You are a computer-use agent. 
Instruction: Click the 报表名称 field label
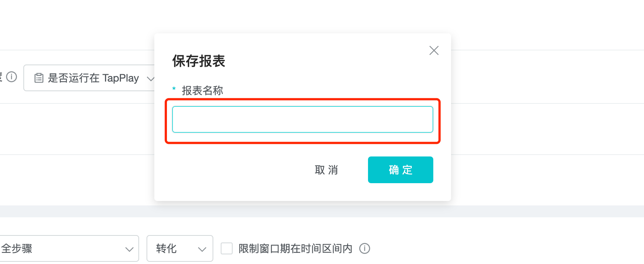(203, 90)
